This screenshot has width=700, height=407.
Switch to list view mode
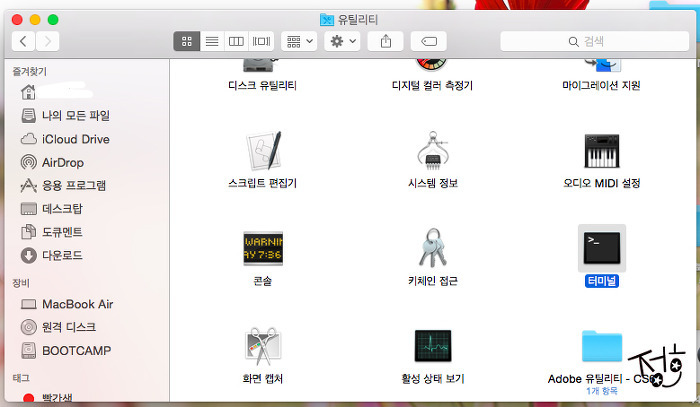tap(212, 42)
